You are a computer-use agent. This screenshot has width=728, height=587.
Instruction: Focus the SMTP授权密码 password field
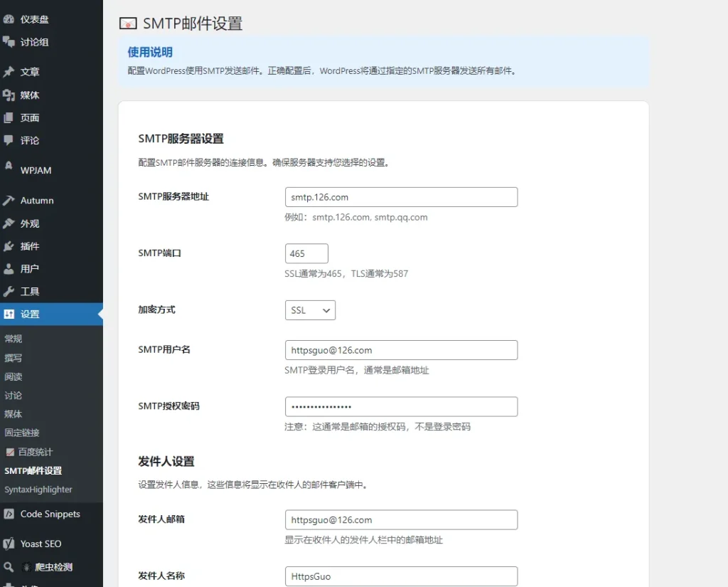[x=401, y=407]
